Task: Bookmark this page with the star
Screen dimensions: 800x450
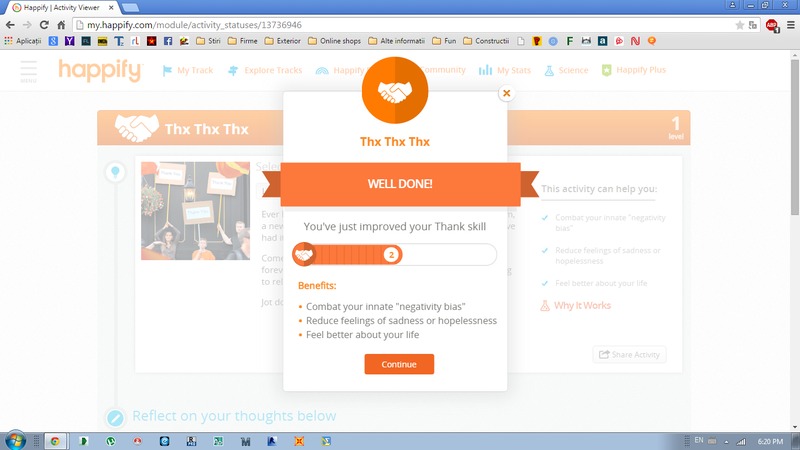Action: (739, 25)
